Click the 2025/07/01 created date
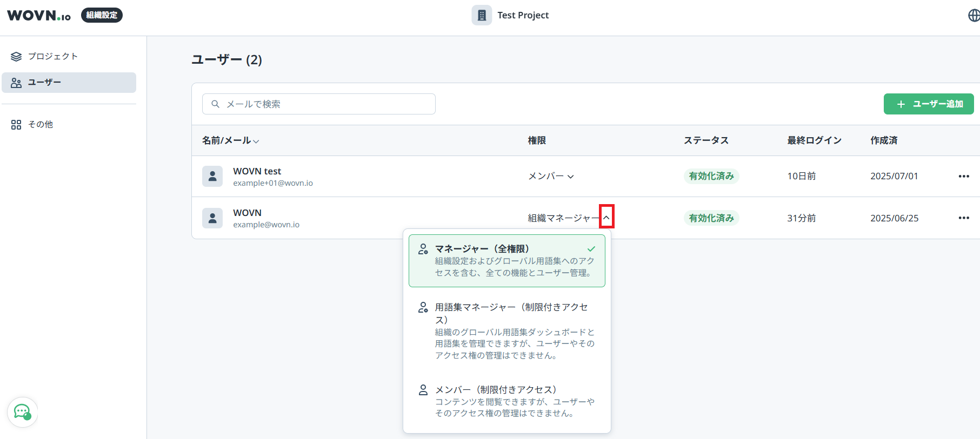980x439 pixels. click(x=894, y=176)
